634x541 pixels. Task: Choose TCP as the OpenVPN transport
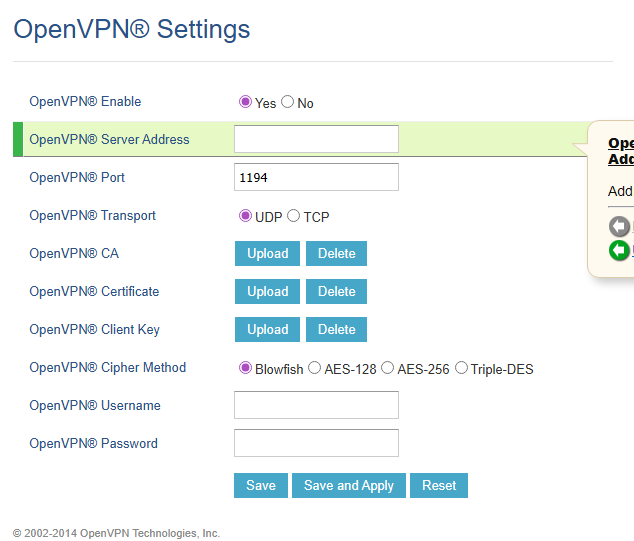coord(294,216)
